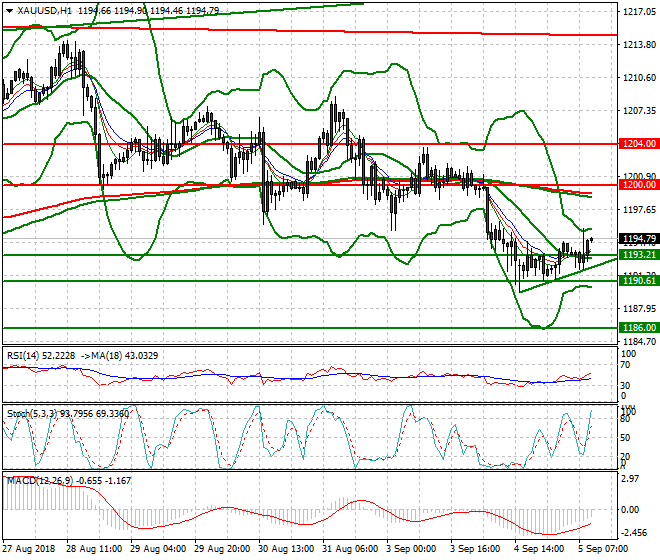Select the 1210.60 price scale value

(x=639, y=77)
